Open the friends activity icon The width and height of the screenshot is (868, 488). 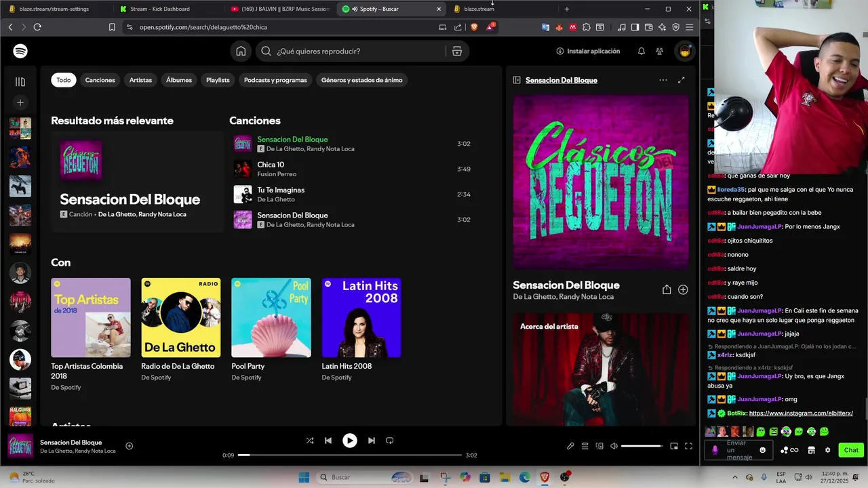point(659,51)
